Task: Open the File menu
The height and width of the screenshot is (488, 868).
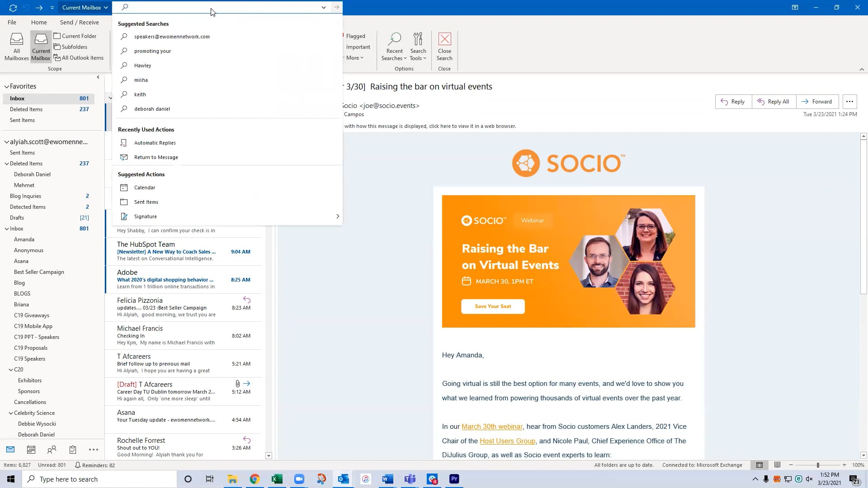Action: point(12,22)
